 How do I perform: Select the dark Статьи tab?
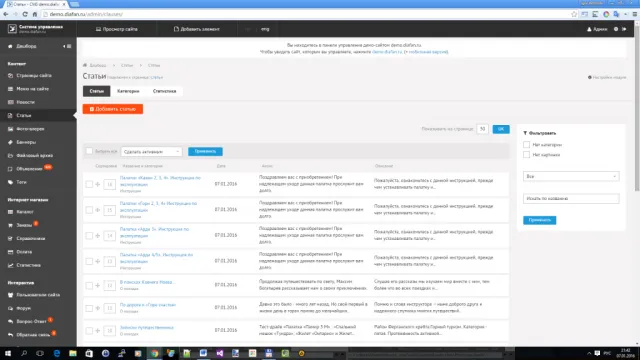click(97, 91)
